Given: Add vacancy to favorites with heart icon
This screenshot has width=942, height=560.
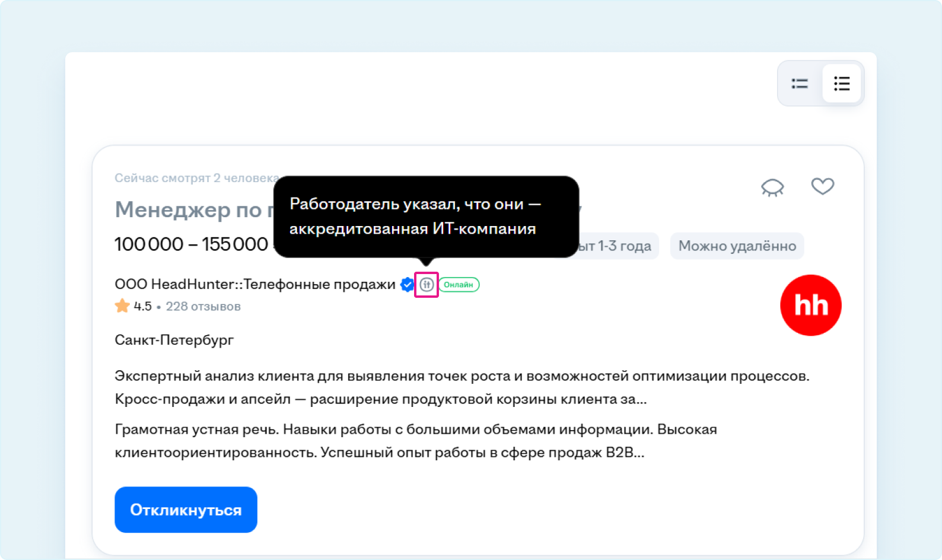Looking at the screenshot, I should (822, 186).
